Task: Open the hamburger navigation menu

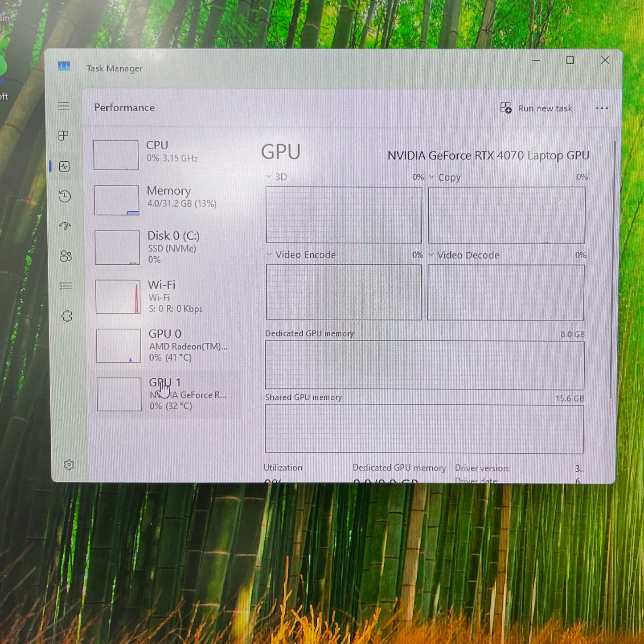Action: coord(63,106)
